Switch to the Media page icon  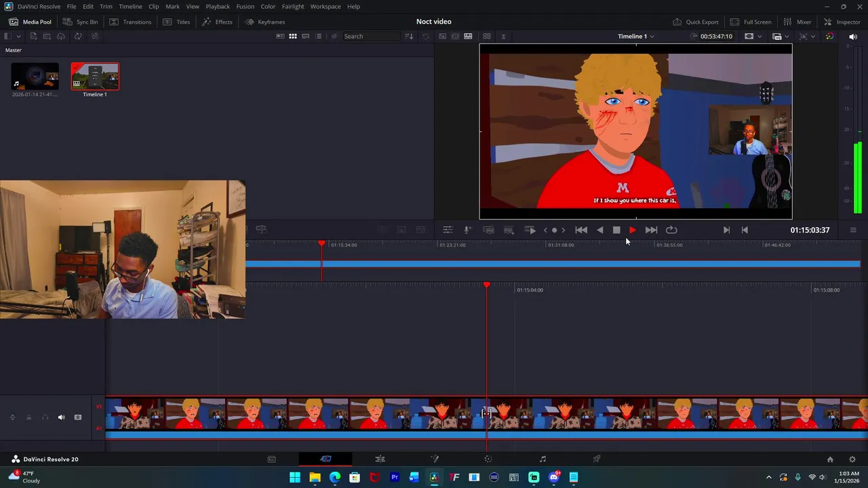[x=271, y=459]
